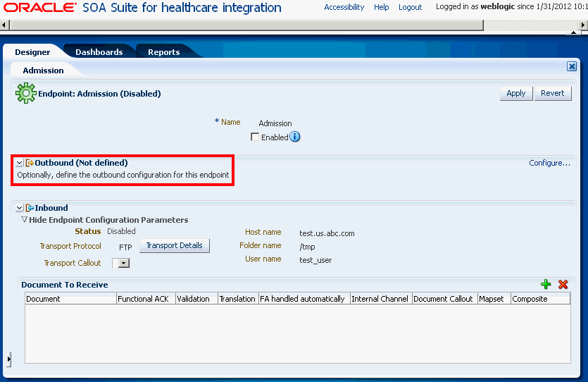The image size is (588, 382).
Task: Click the Translation column header
Action: (x=238, y=299)
